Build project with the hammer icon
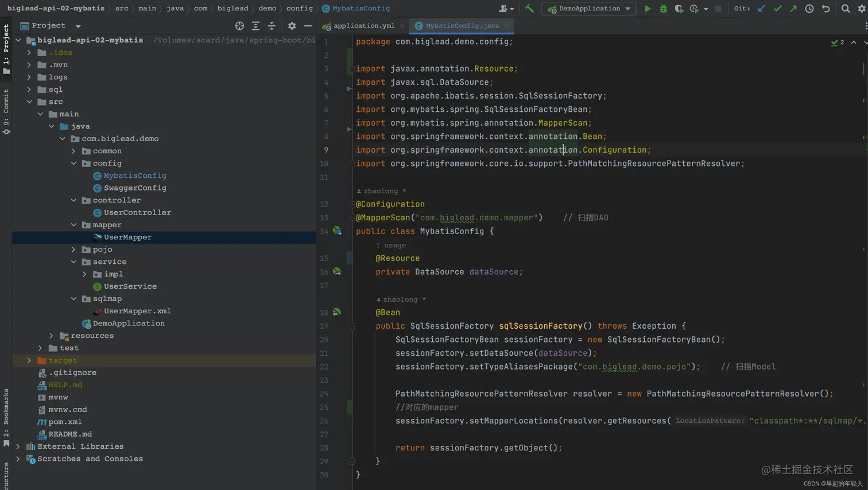Screen dimensions: 868x490 [x=529, y=9]
